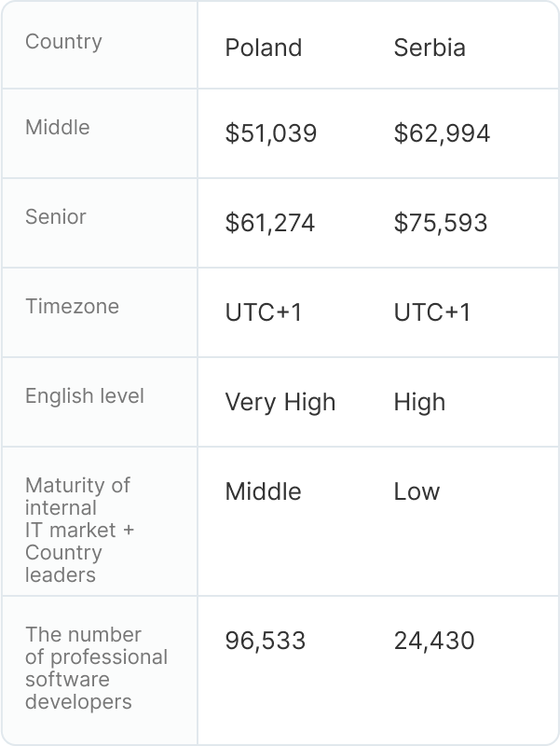Image resolution: width=560 pixels, height=746 pixels.
Task: Click Poland's Middle maturity value
Action: 264,491
